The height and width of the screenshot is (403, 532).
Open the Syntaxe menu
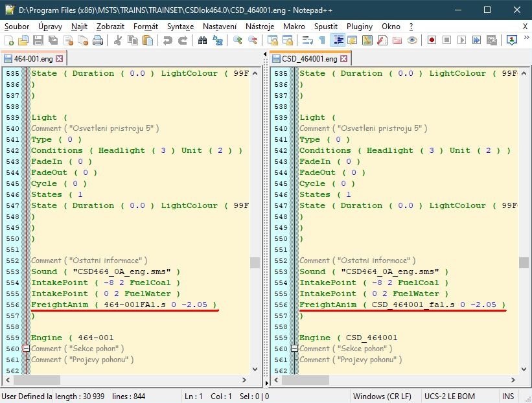coord(180,27)
